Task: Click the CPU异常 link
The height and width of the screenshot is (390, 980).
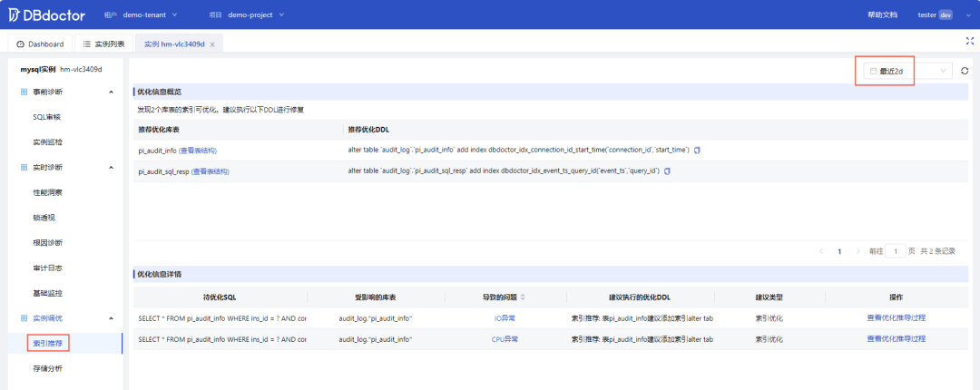Action: click(x=505, y=338)
